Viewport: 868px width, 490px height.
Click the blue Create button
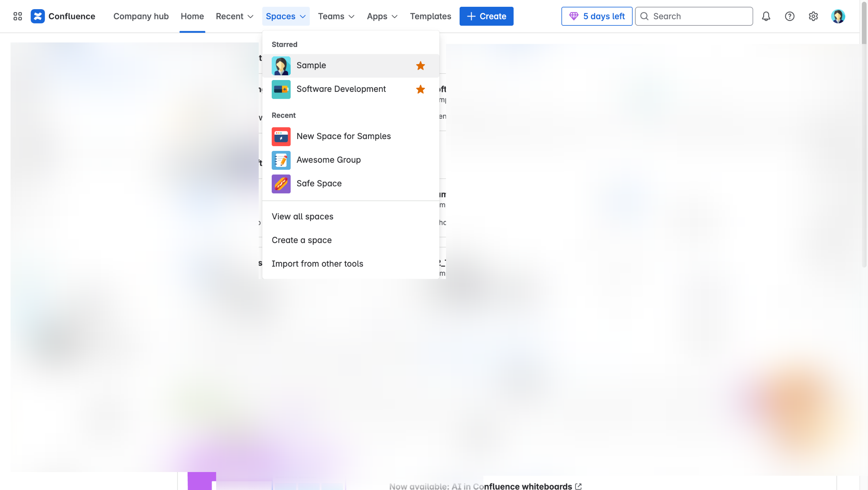486,16
